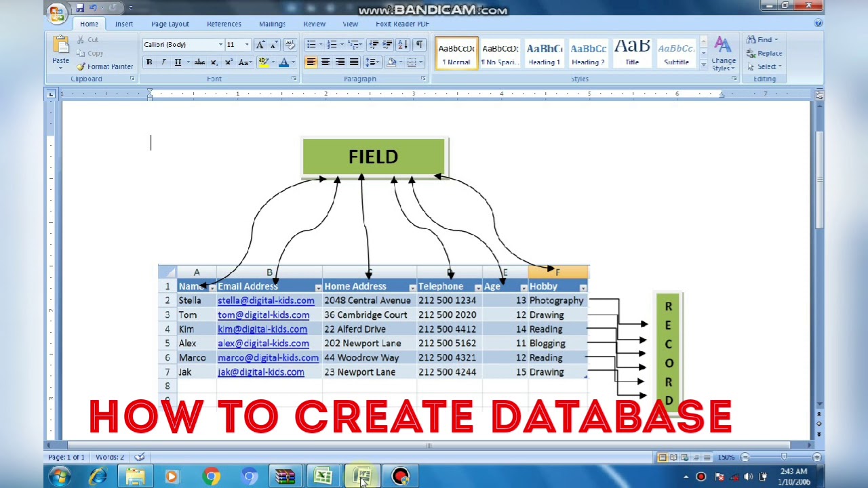This screenshot has height=488, width=868.
Task: Grow the font size
Action: point(260,45)
